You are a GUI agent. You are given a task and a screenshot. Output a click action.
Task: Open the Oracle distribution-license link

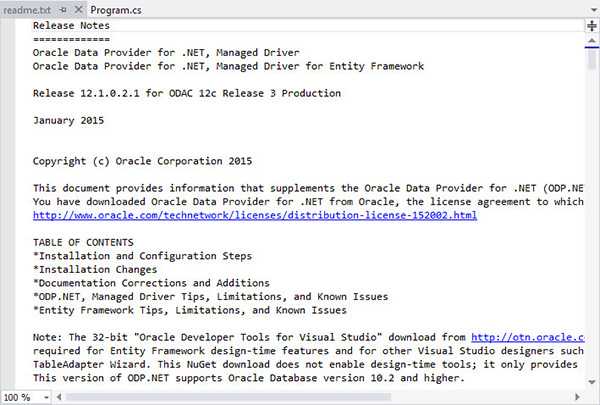coord(255,215)
